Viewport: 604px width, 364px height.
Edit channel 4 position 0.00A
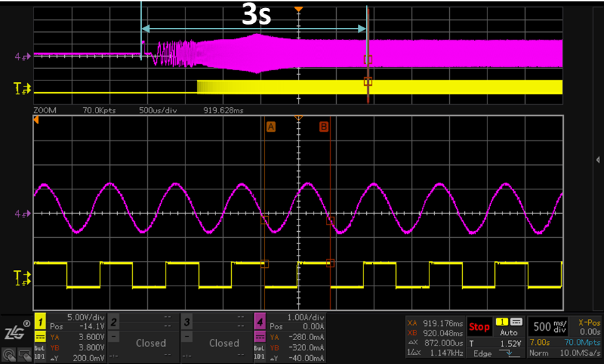297,327
